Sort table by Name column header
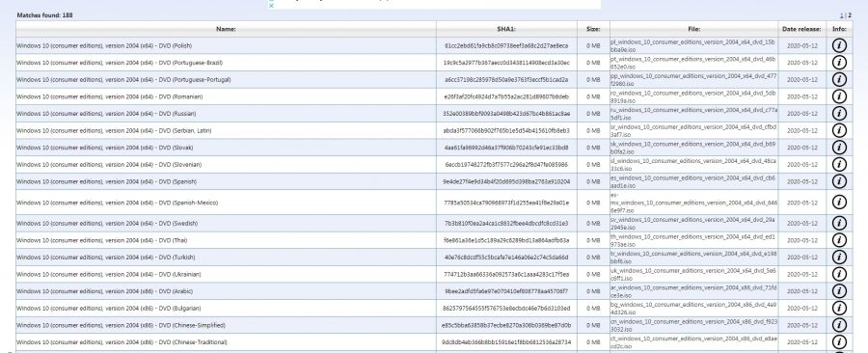Screen dimensions: 868x353 (x=226, y=29)
